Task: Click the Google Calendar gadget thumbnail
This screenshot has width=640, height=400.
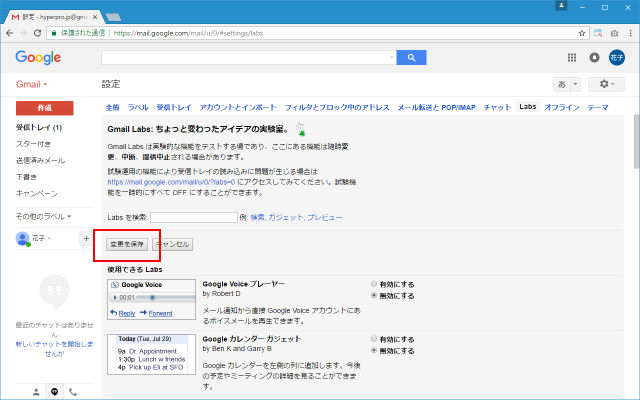Action: [151, 354]
